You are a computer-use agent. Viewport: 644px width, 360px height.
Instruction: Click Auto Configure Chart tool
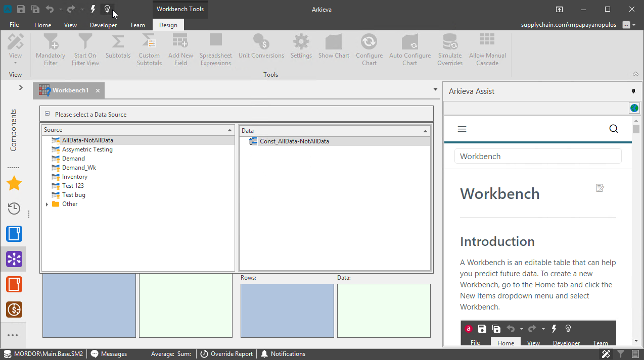410,49
